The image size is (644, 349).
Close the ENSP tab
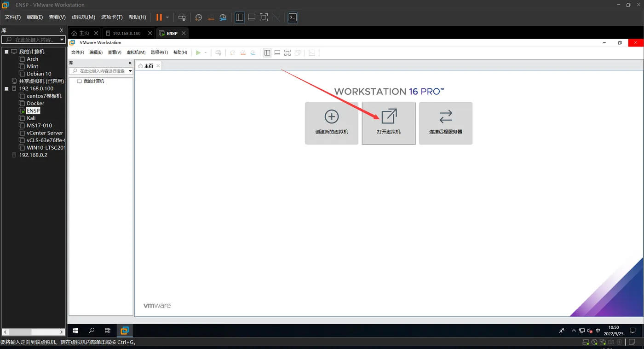(184, 33)
